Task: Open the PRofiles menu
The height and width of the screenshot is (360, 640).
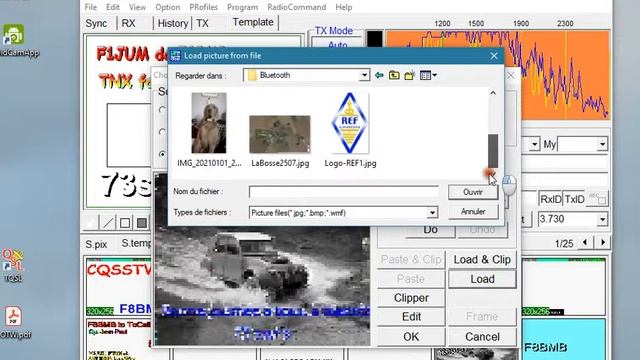Action: point(203,7)
